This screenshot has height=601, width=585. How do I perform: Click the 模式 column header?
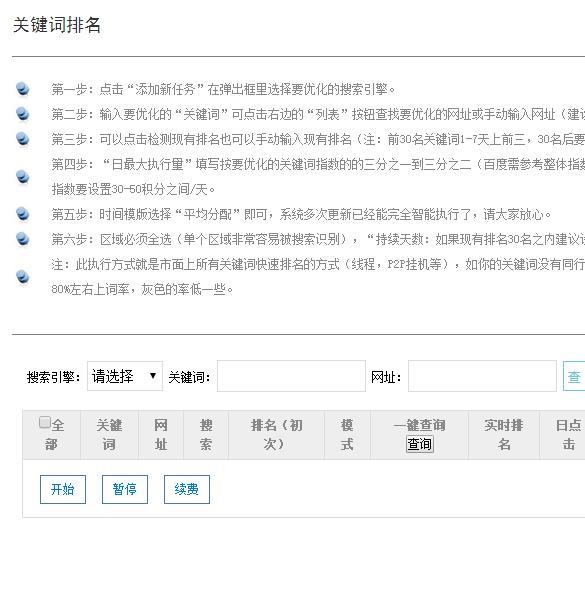(x=347, y=435)
